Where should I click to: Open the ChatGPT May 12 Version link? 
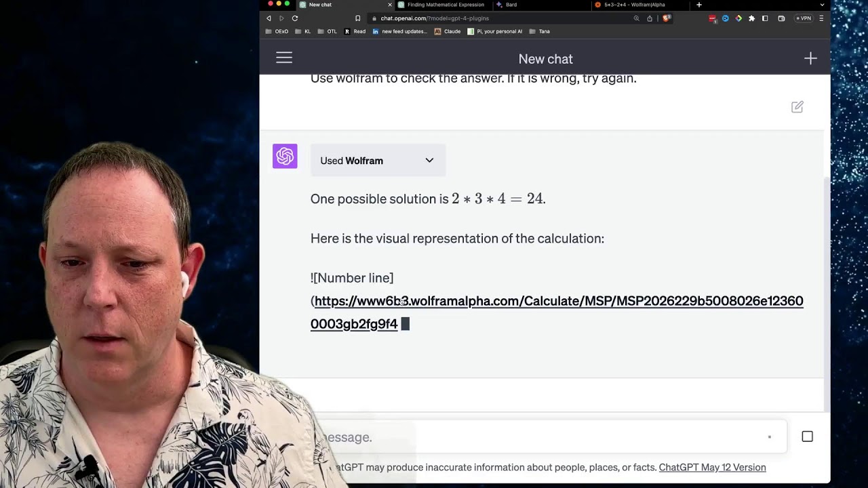pos(712,468)
